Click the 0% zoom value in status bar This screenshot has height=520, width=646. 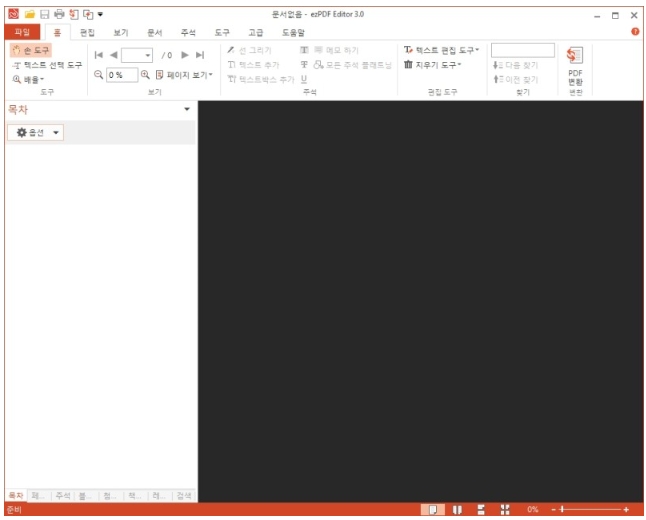click(x=532, y=510)
